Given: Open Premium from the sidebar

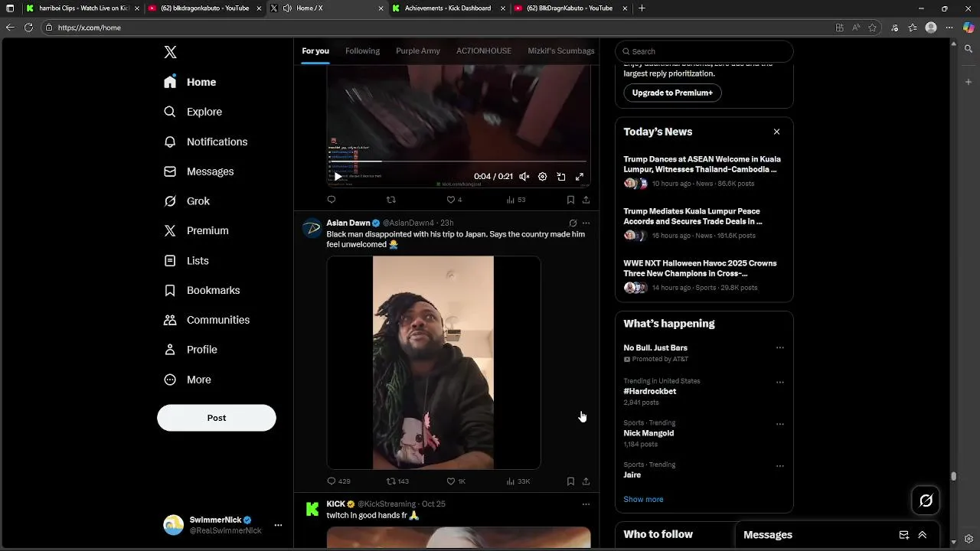Looking at the screenshot, I should (x=197, y=230).
